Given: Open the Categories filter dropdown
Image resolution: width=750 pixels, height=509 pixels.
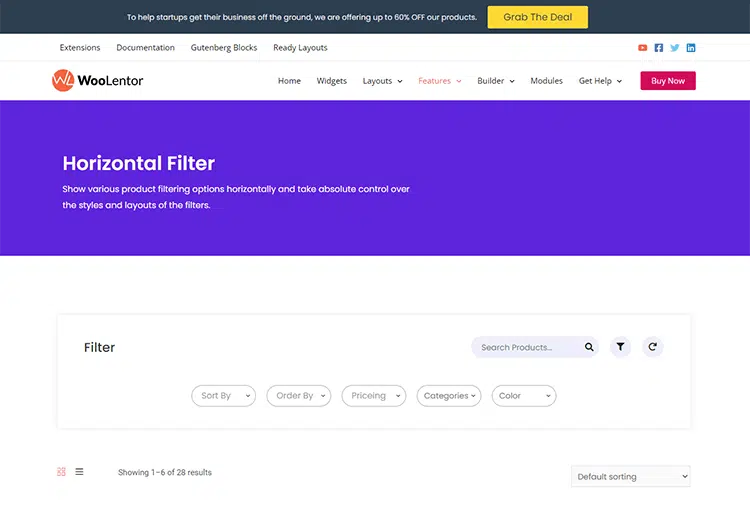Looking at the screenshot, I should click(448, 396).
